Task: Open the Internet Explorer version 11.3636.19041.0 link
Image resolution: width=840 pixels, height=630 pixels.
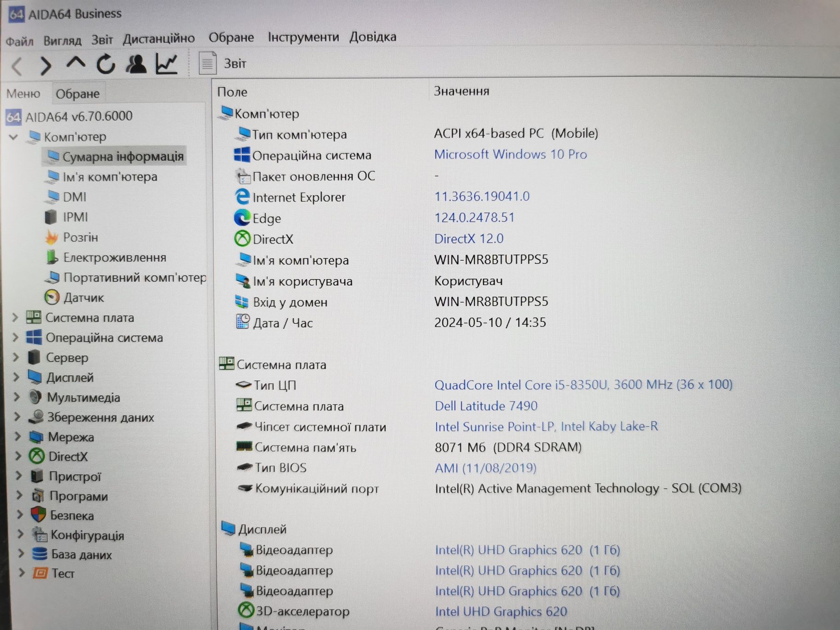Action: pos(482,196)
